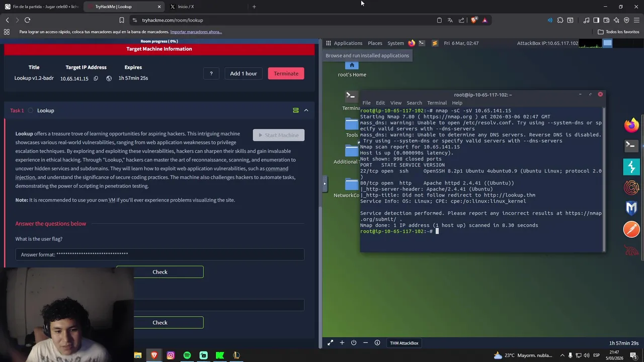
Task: Open the Metasploit 'M' dock icon
Action: [631, 208]
